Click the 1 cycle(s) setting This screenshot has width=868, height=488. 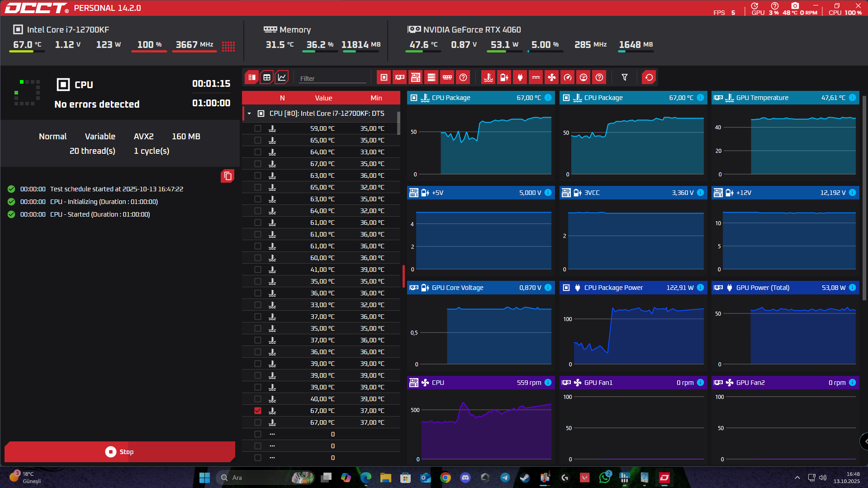pyautogui.click(x=152, y=151)
